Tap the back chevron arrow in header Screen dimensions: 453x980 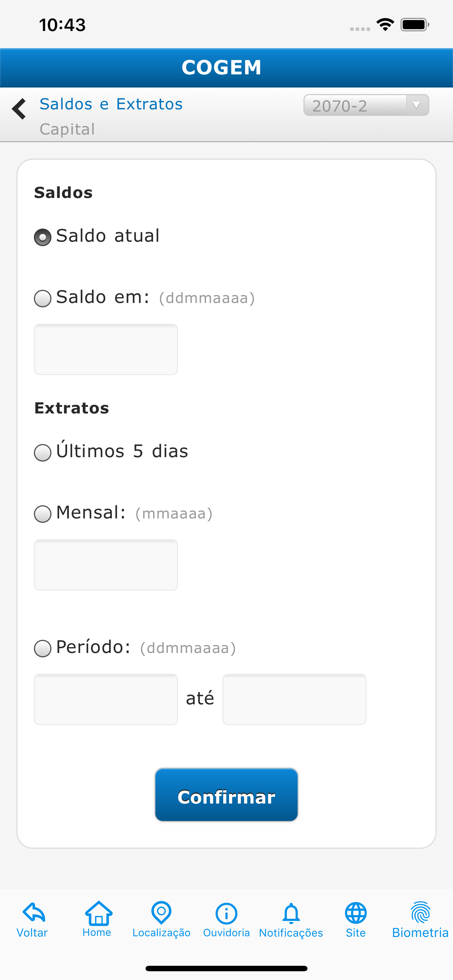pyautogui.click(x=19, y=109)
